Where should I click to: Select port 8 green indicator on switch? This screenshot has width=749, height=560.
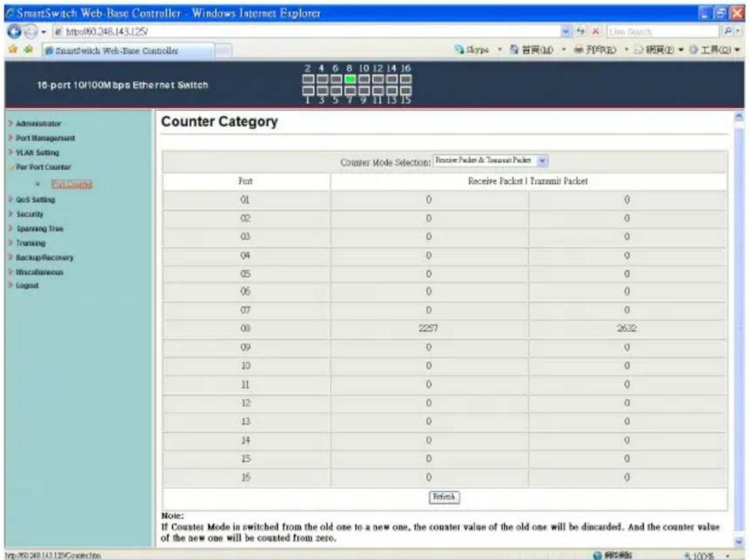click(x=350, y=80)
